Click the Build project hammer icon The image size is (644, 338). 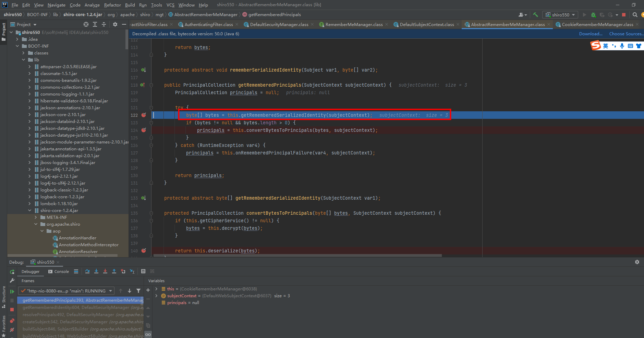point(535,15)
